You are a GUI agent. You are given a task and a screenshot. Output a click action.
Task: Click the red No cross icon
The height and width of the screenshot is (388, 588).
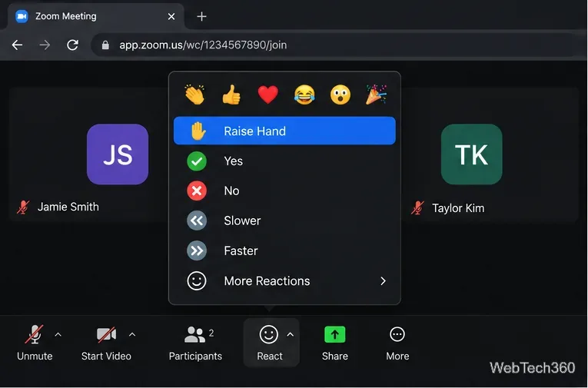point(197,191)
